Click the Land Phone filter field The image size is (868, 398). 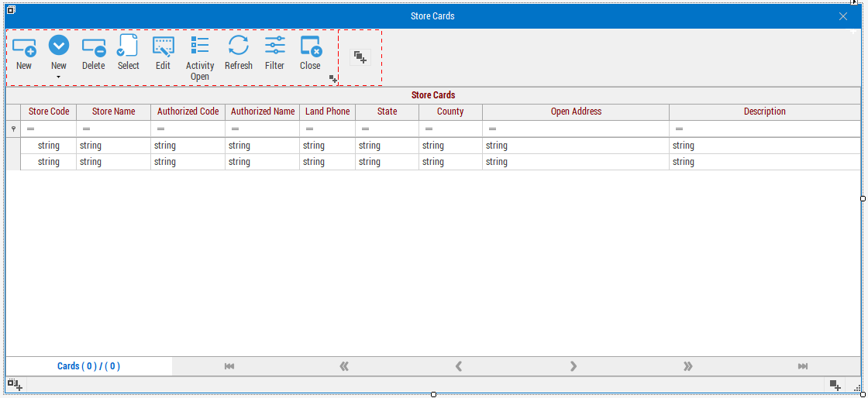[328, 129]
